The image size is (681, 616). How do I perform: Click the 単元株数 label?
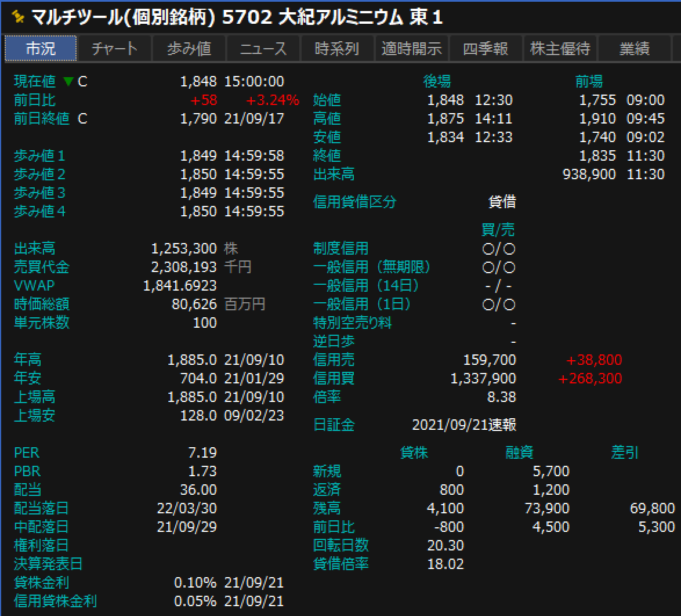click(42, 323)
